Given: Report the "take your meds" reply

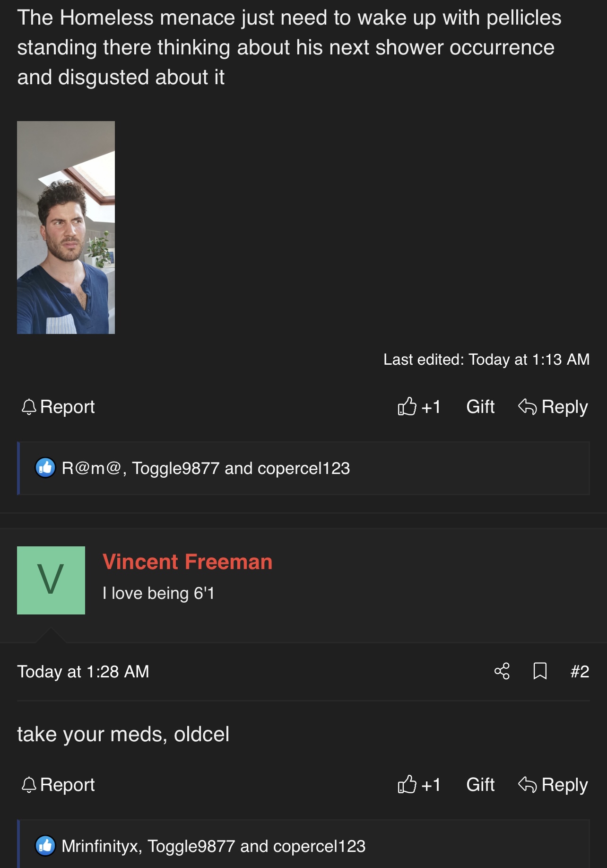Looking at the screenshot, I should click(58, 785).
